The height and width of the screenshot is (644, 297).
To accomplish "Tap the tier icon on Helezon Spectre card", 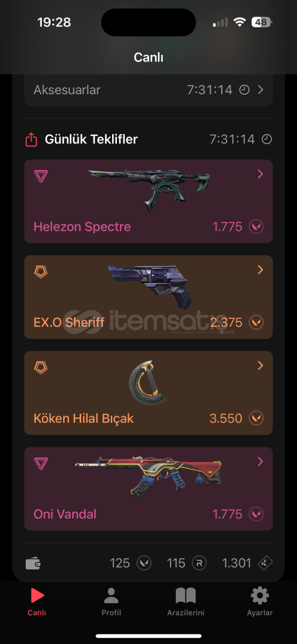I will tap(41, 177).
